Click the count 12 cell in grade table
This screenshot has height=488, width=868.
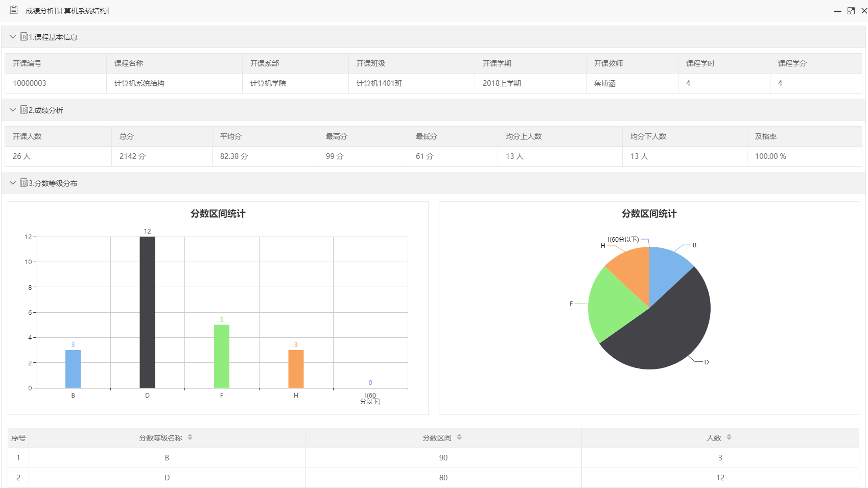pos(720,478)
